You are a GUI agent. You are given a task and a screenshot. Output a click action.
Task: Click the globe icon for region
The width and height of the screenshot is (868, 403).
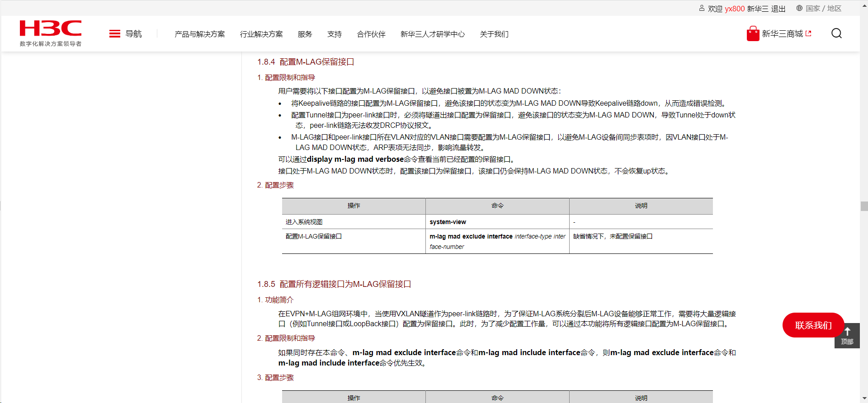(799, 8)
